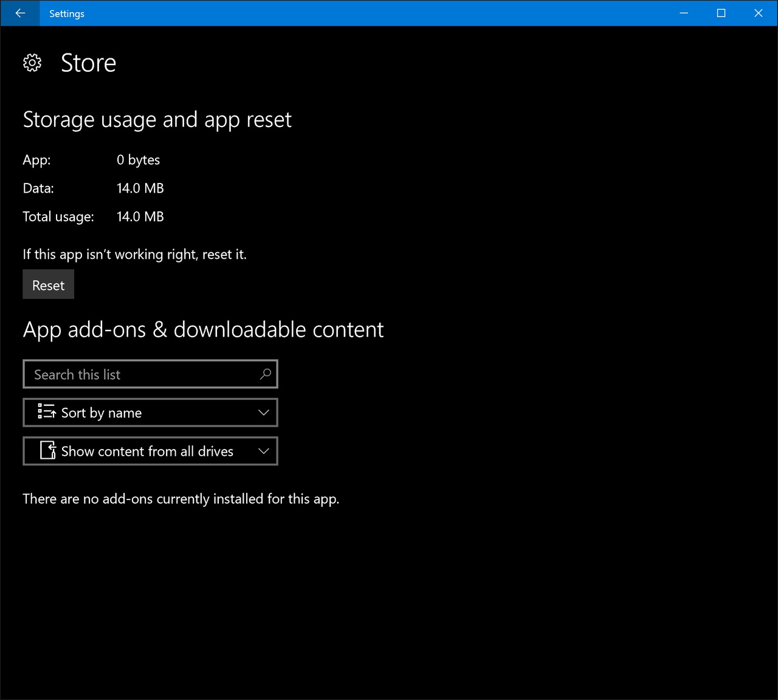Expand the Show content from all drives selector
This screenshot has width=778, height=700.
click(x=150, y=451)
